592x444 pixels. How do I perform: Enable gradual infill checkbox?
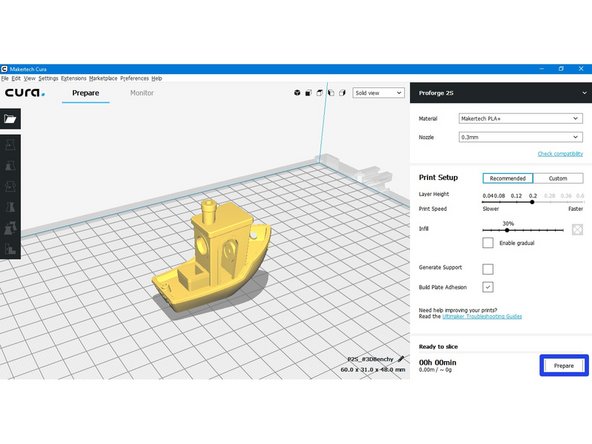pos(488,243)
